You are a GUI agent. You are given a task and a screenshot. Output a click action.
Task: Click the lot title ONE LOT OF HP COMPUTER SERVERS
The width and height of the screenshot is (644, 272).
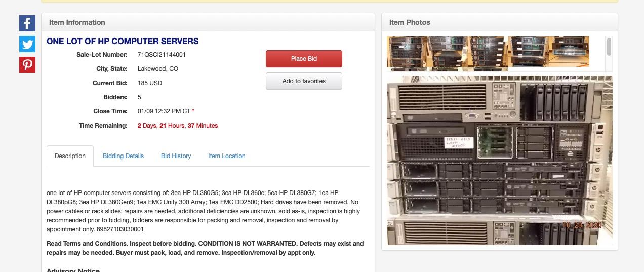[x=123, y=42]
